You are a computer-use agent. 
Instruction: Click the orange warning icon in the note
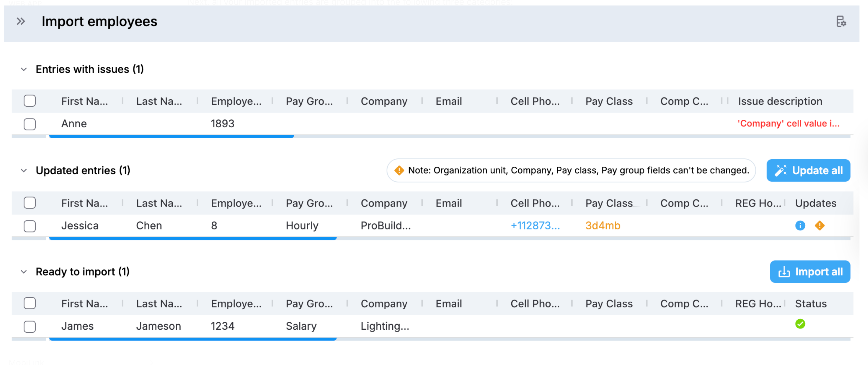point(399,171)
